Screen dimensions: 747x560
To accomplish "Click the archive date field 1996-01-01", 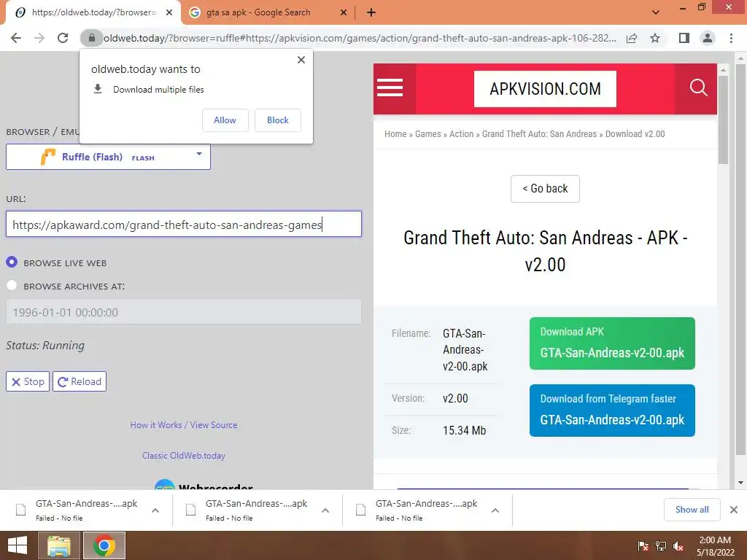I will click(x=184, y=312).
